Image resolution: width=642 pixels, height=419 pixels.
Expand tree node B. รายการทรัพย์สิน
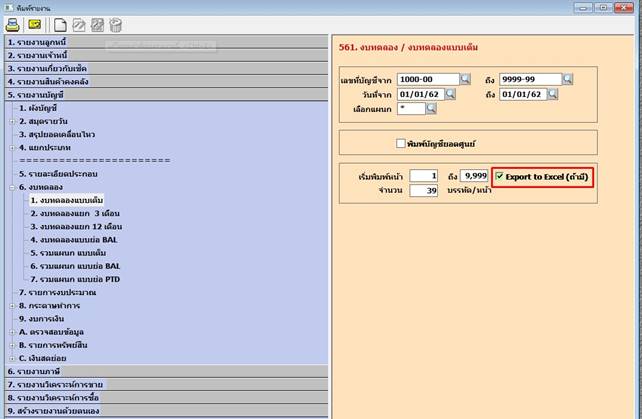12,345
